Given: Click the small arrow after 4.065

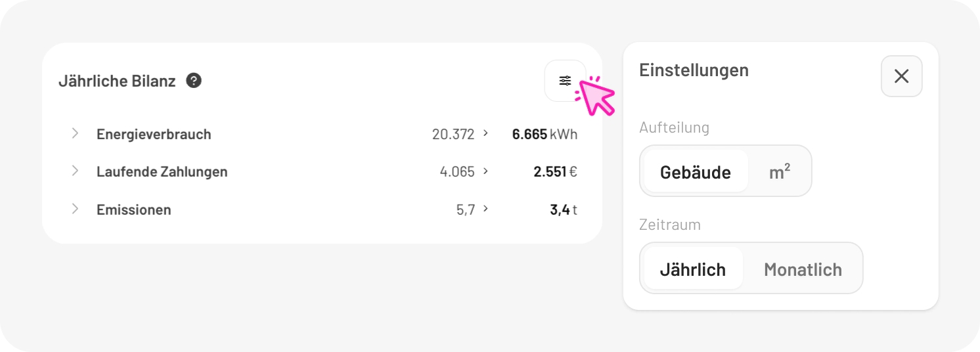Looking at the screenshot, I should click(485, 171).
